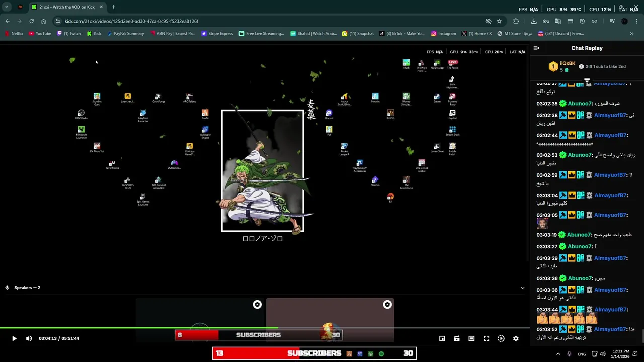Image resolution: width=644 pixels, height=362 pixels.
Task: Bookmark this page with the star
Action: 499,21
